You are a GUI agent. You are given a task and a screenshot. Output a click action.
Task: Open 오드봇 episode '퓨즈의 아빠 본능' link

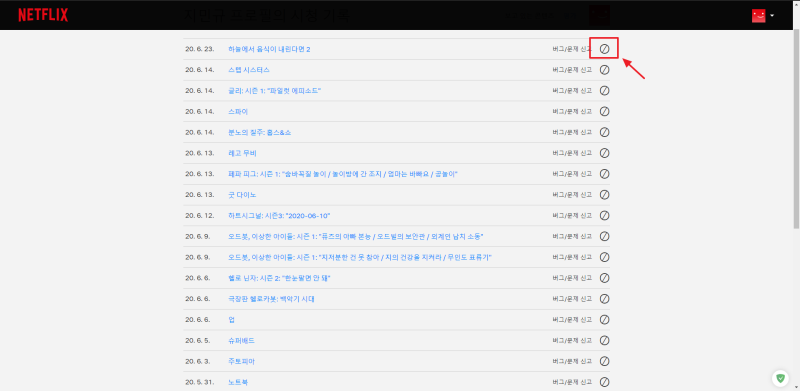356,236
